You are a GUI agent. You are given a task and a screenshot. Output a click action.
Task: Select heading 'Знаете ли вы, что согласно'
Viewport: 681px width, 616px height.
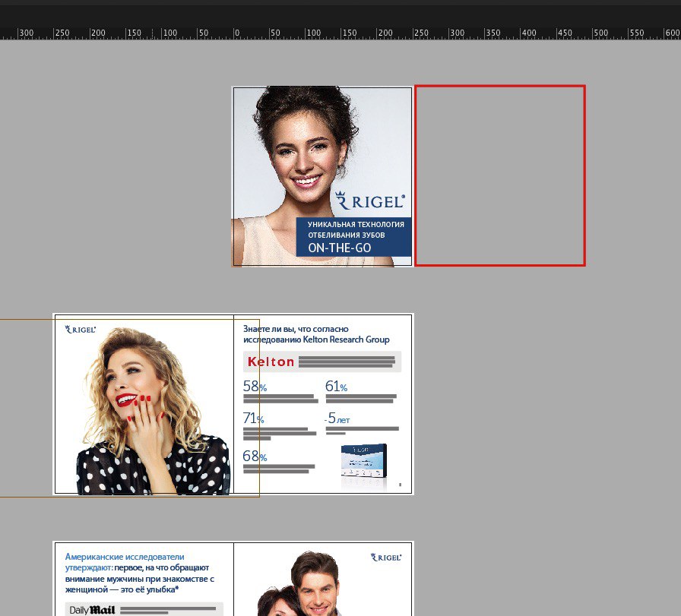click(x=296, y=329)
